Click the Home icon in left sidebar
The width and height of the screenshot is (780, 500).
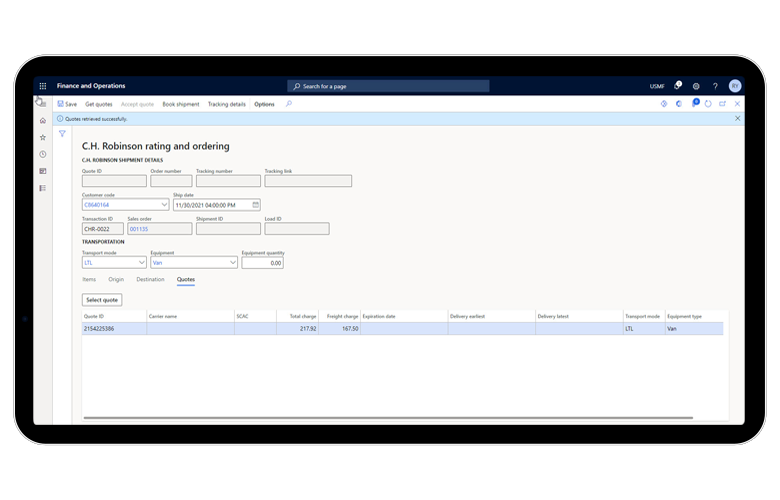[43, 120]
